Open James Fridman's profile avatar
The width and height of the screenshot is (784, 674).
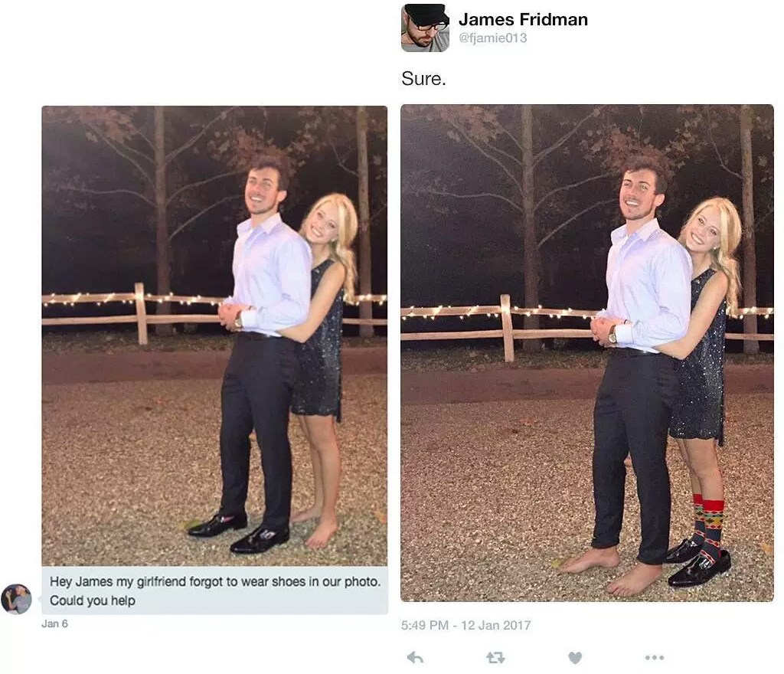(x=425, y=28)
